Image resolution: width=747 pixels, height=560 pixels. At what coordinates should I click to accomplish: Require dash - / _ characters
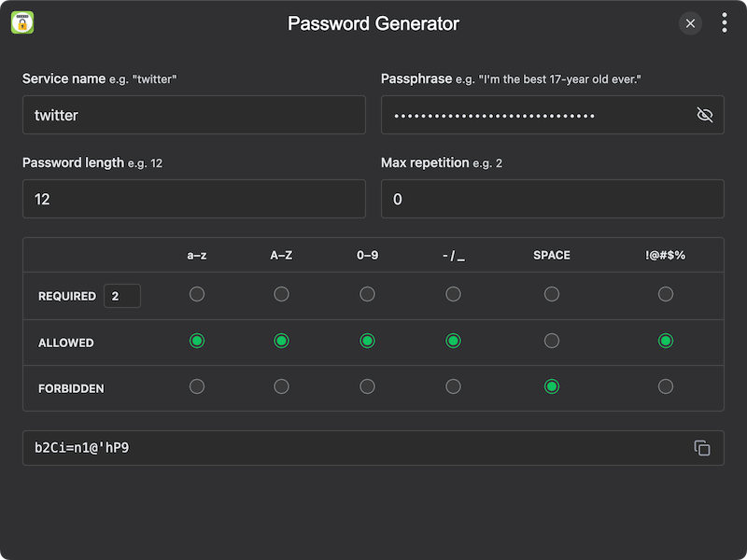tap(454, 294)
